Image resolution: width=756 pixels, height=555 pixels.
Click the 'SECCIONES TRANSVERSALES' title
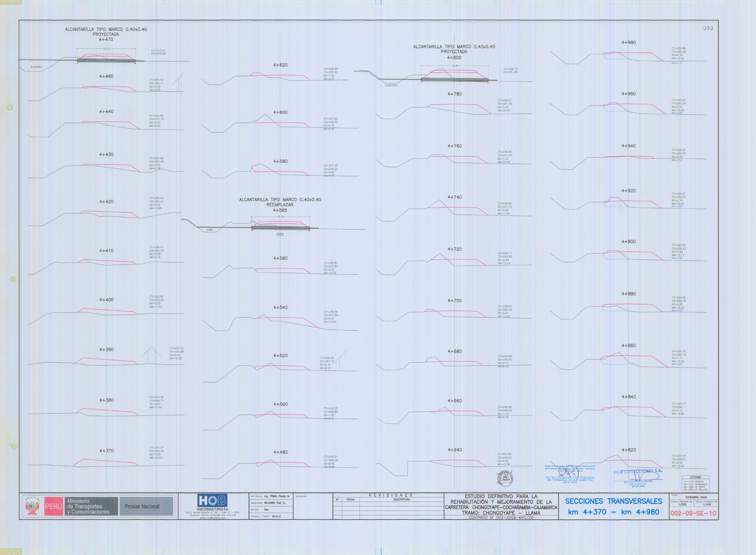click(x=613, y=501)
